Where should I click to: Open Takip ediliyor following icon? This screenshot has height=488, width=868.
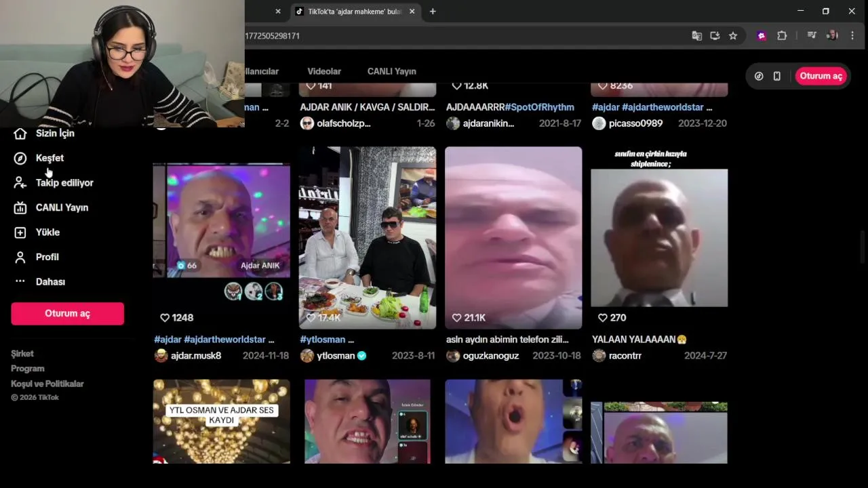coord(20,183)
